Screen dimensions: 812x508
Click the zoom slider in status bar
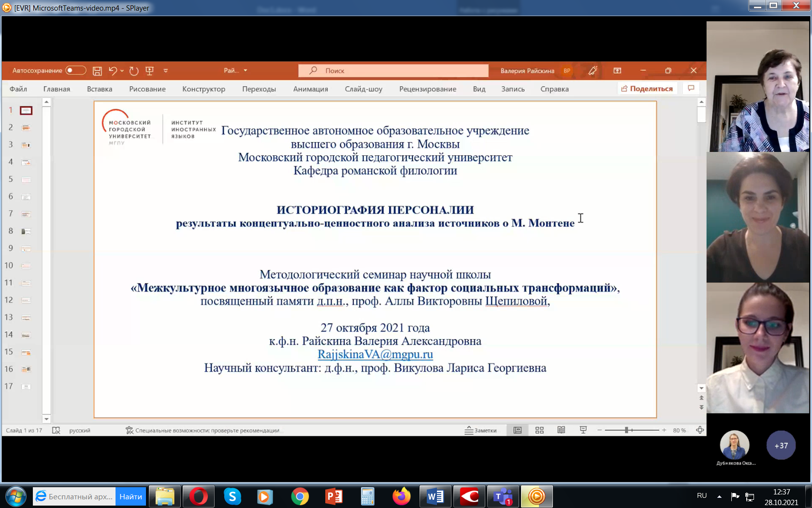626,430
